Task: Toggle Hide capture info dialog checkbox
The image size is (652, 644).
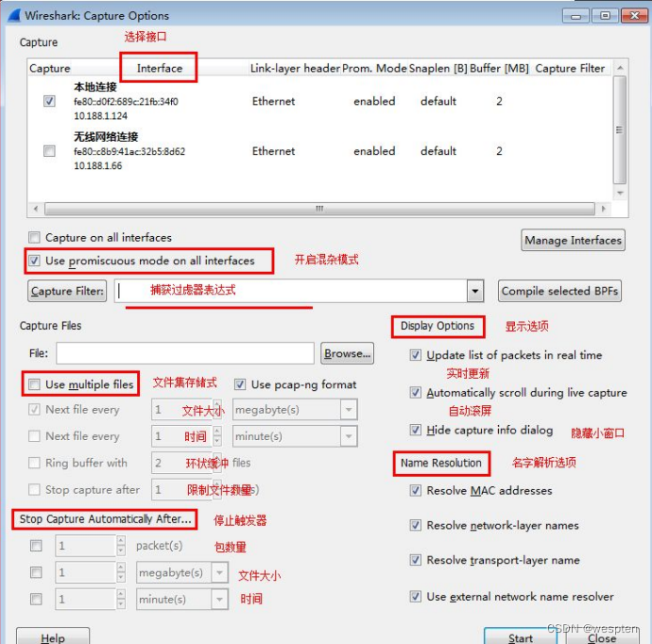Action: (x=415, y=430)
